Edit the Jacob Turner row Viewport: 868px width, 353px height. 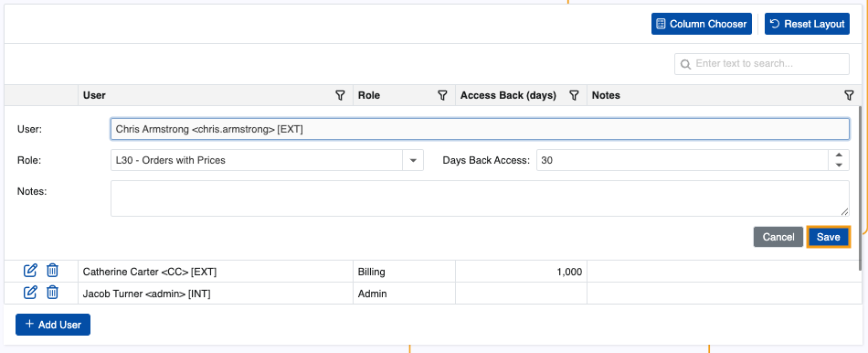coord(30,293)
